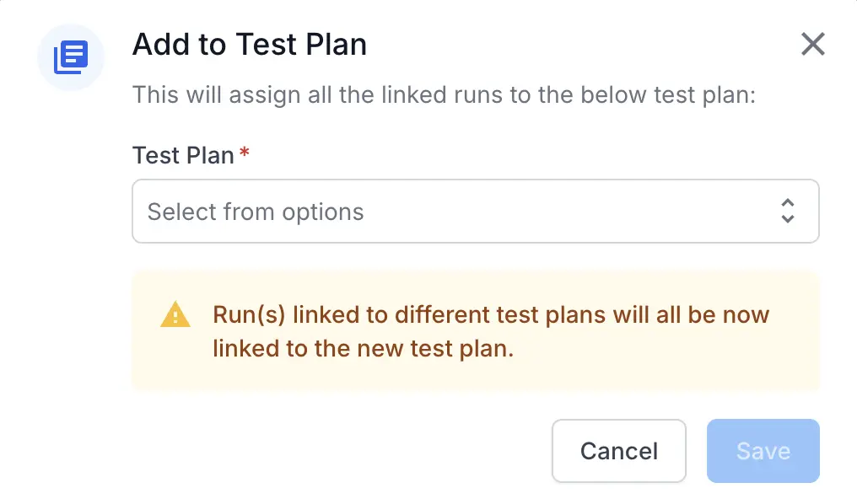Click the disabled Save button
Image resolution: width=857 pixels, height=504 pixels.
[x=763, y=451]
